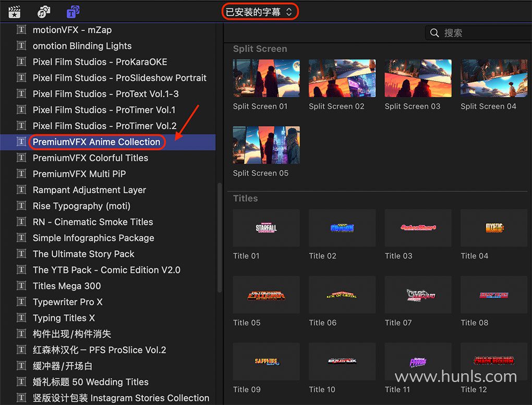Screen dimensions: 532x405
Task: Select the Title 03 thumbnail
Action: click(418, 228)
